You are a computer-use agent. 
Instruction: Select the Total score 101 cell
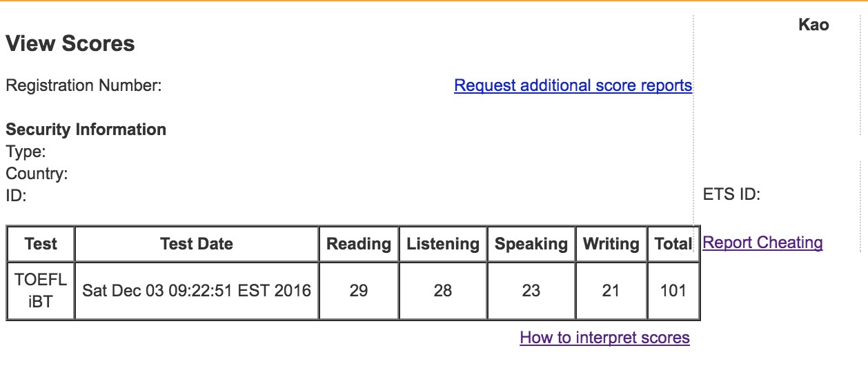pos(673,291)
